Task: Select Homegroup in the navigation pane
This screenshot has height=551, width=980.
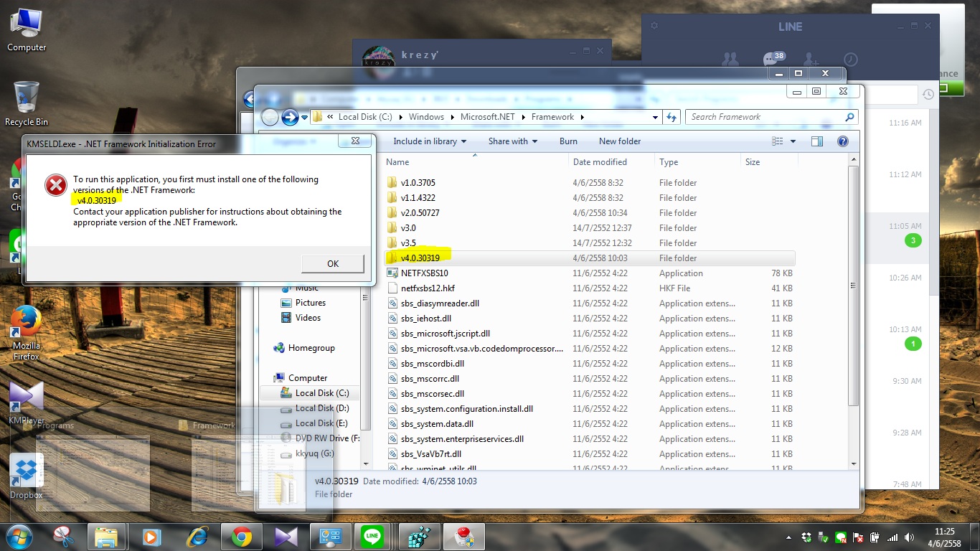Action: point(304,348)
